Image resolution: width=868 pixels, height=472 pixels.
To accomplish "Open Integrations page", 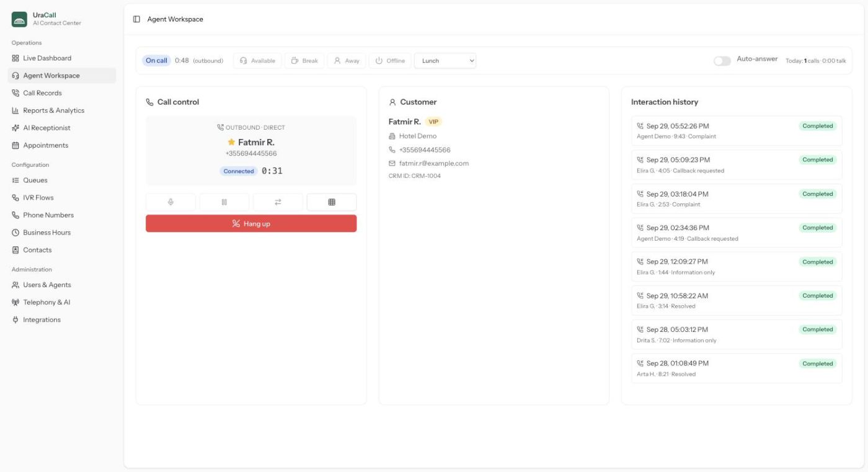I will pos(61,320).
